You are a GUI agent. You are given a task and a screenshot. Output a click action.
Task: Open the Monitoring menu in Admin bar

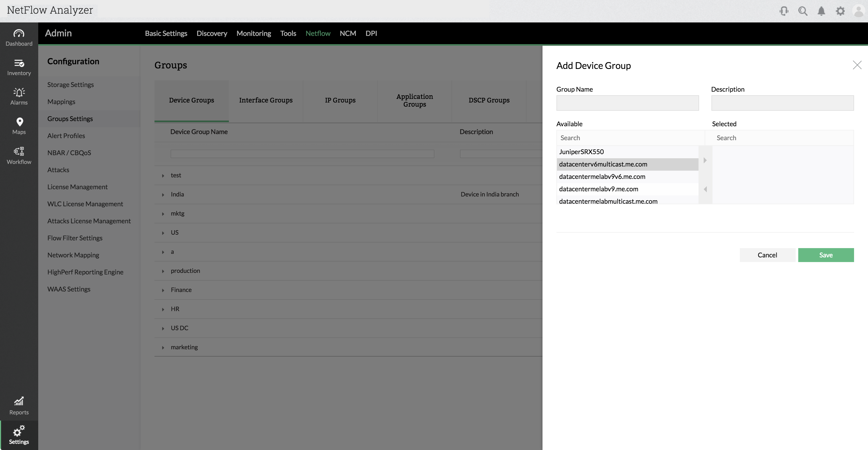coord(253,33)
